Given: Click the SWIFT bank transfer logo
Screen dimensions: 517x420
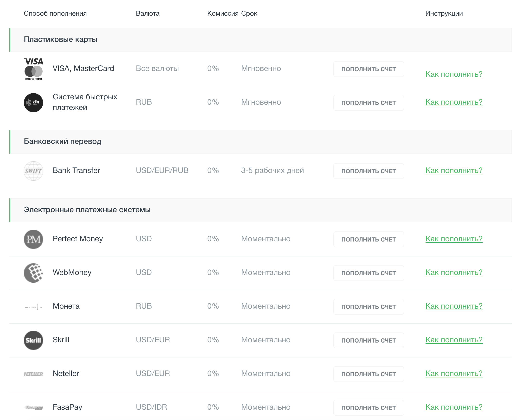Looking at the screenshot, I should pos(33,171).
